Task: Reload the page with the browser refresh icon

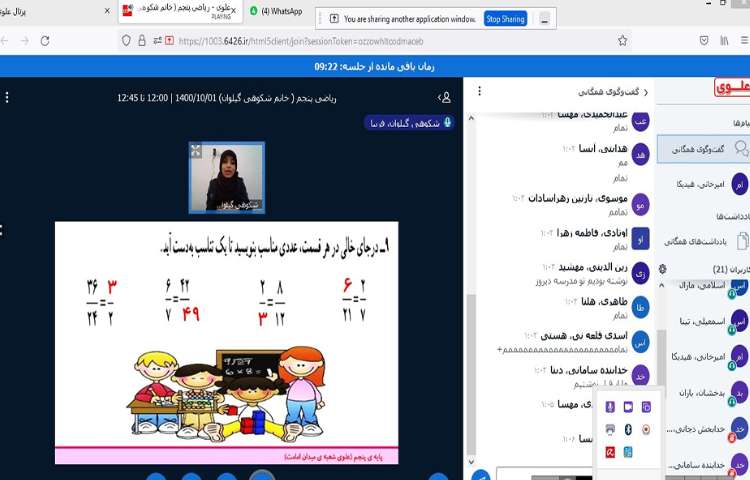Action: pos(45,41)
